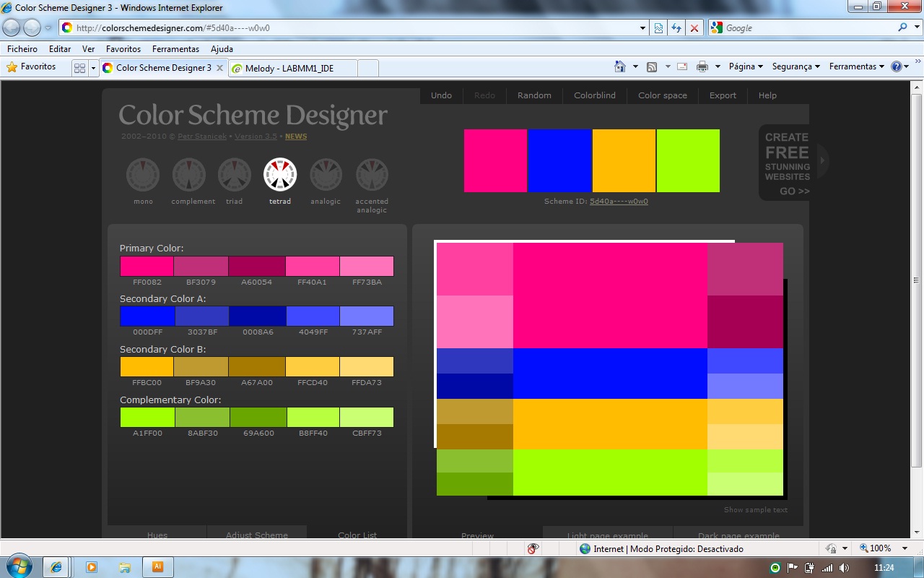Choose the accented analogic scheme icon
The height and width of the screenshot is (578, 924).
[x=372, y=175]
